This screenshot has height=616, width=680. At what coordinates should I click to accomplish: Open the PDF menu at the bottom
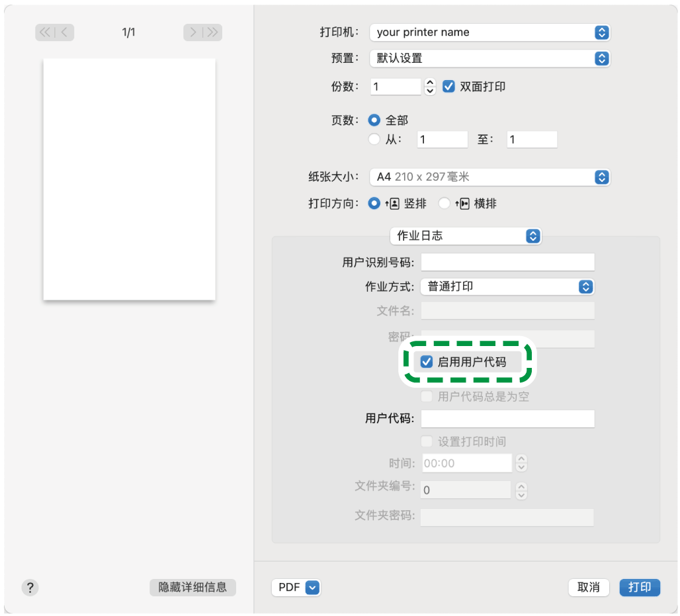[x=296, y=588]
